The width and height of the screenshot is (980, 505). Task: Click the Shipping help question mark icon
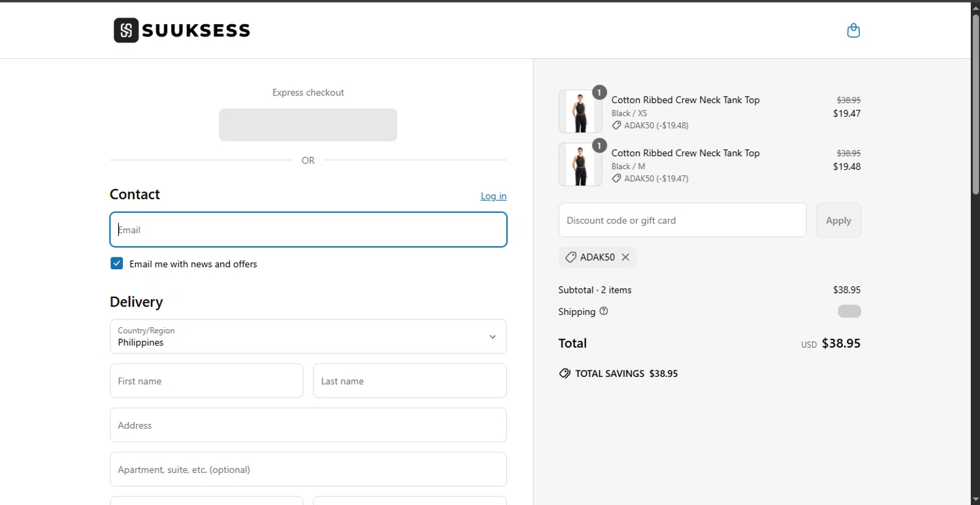pyautogui.click(x=604, y=311)
